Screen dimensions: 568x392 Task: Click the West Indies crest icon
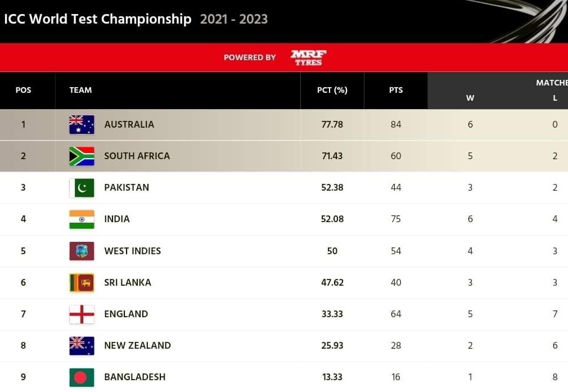[82, 251]
